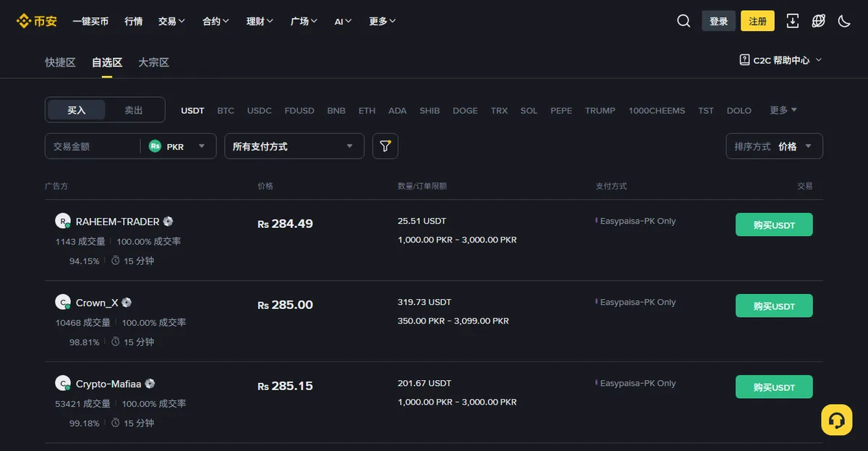Open the customer support headset chat
This screenshot has width=868, height=451.
tap(837, 420)
